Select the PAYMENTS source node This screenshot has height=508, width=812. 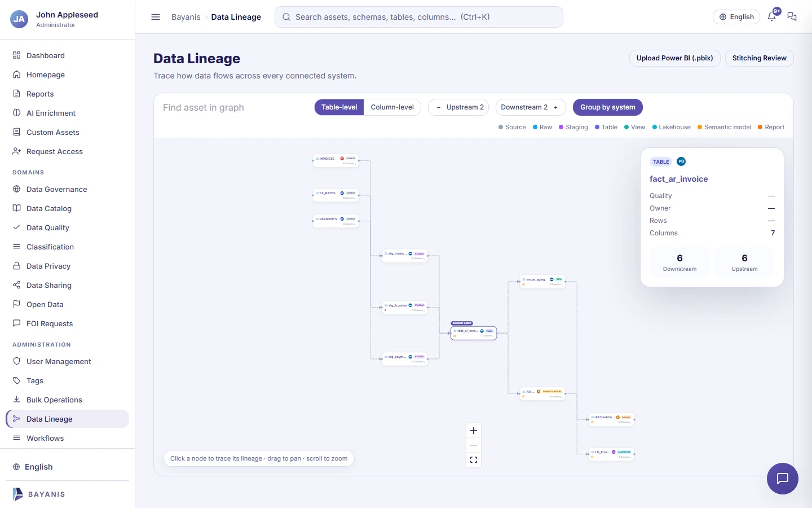(x=336, y=221)
